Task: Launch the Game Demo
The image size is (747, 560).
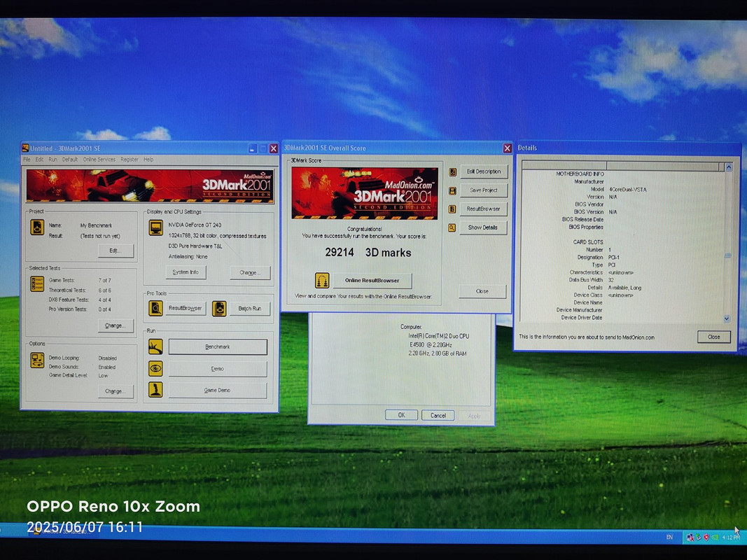Action: tap(218, 390)
